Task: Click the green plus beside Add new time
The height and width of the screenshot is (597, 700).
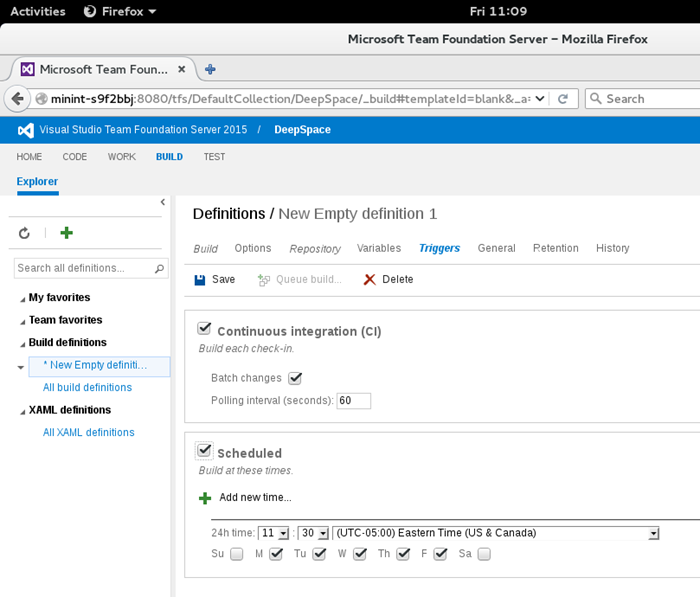Action: 205,498
